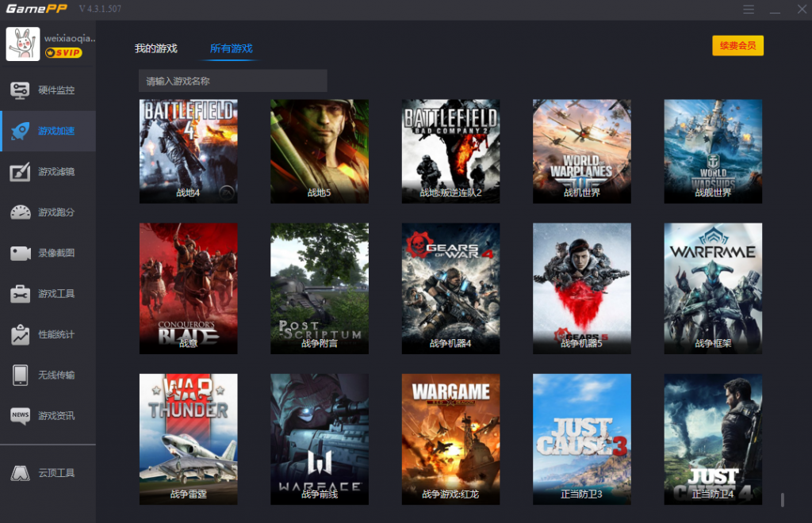
Task: Click the GamePP logo
Action: (36, 9)
